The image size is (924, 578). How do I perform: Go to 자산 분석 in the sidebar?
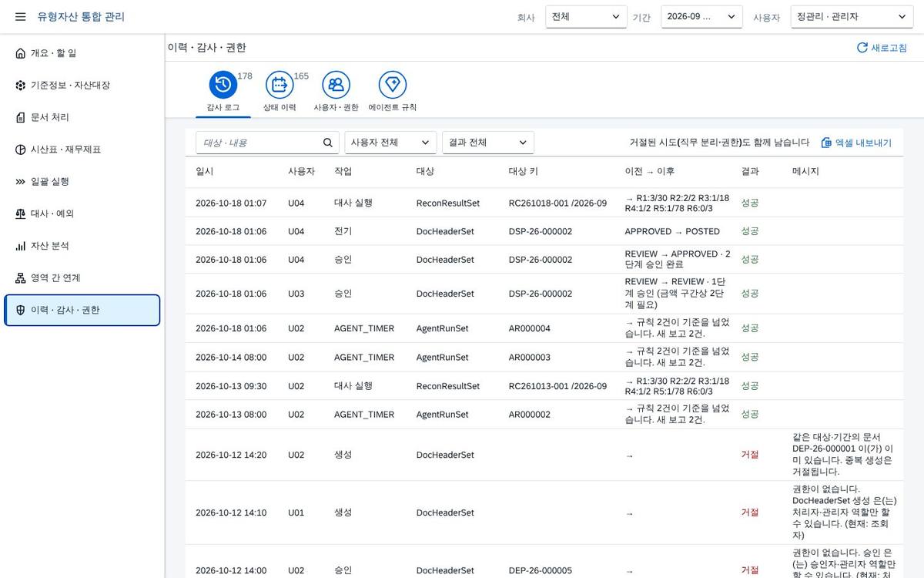82,246
